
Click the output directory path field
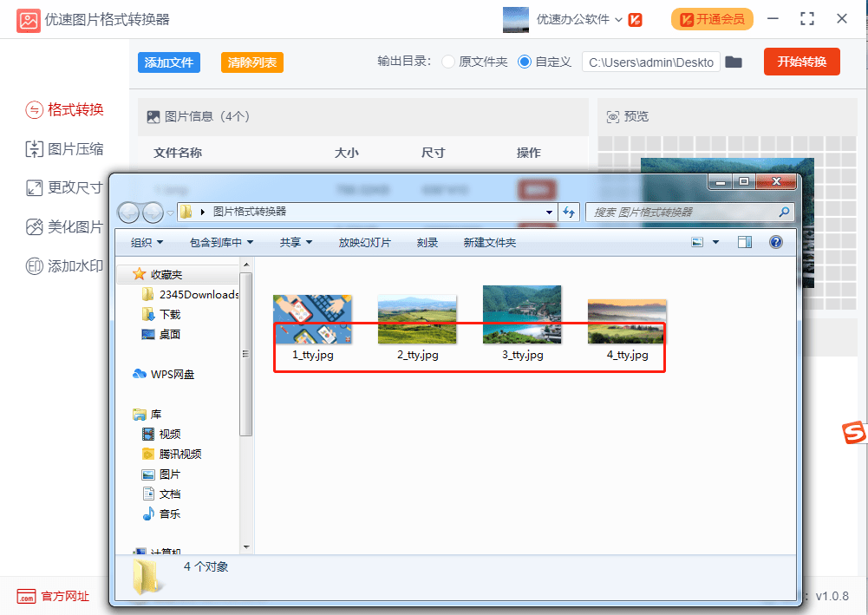[x=651, y=62]
